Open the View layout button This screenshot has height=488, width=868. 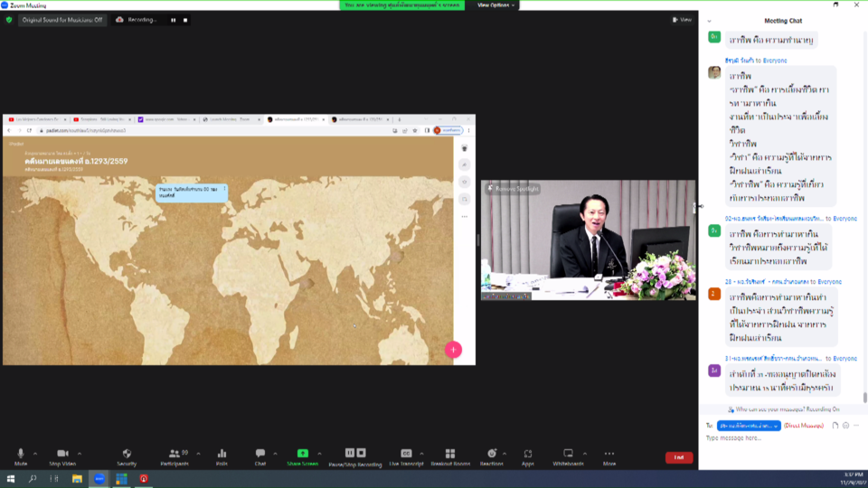[682, 20]
